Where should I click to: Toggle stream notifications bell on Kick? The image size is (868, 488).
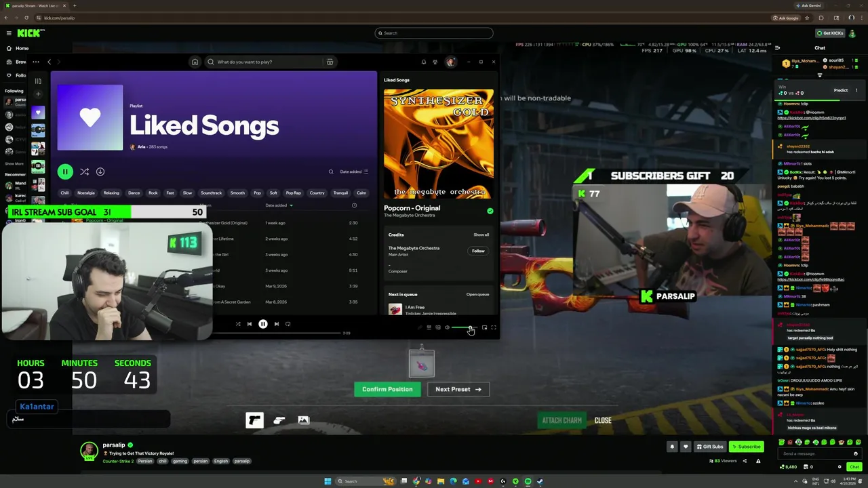pos(672,447)
